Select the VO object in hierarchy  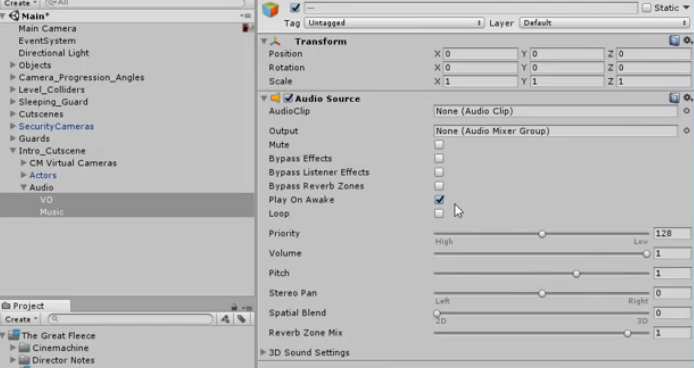[x=46, y=200]
